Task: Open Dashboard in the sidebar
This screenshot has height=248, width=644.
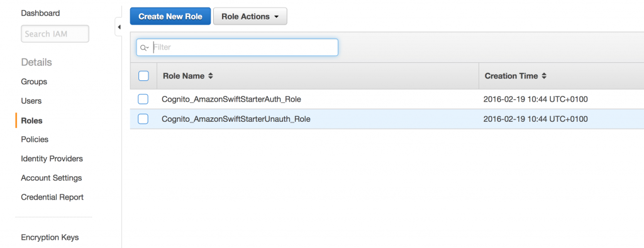Action: [40, 13]
